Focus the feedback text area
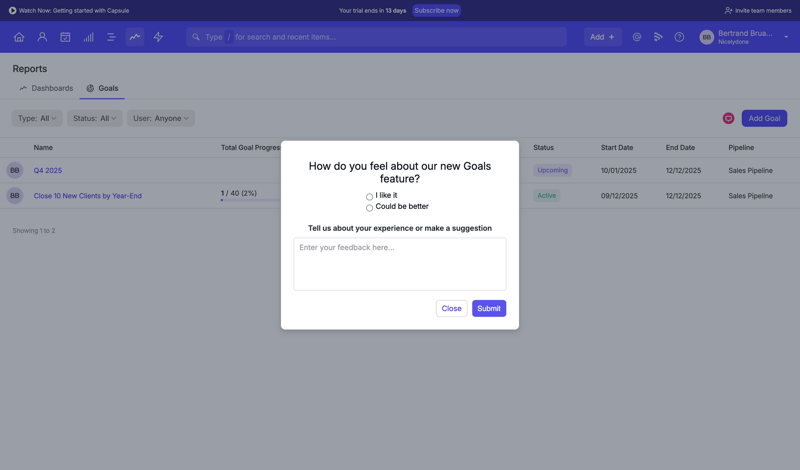 (400, 264)
